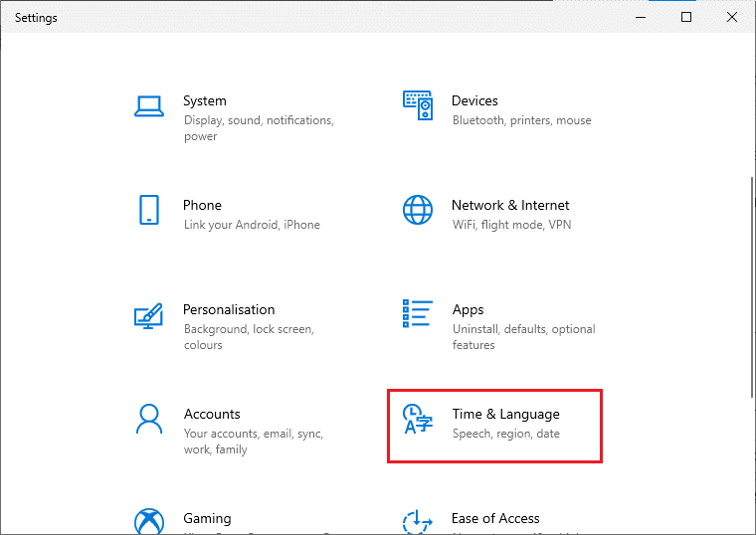The height and width of the screenshot is (535, 756).
Task: Click 'WiFi, flight mode, VPN' text
Action: tap(511, 225)
